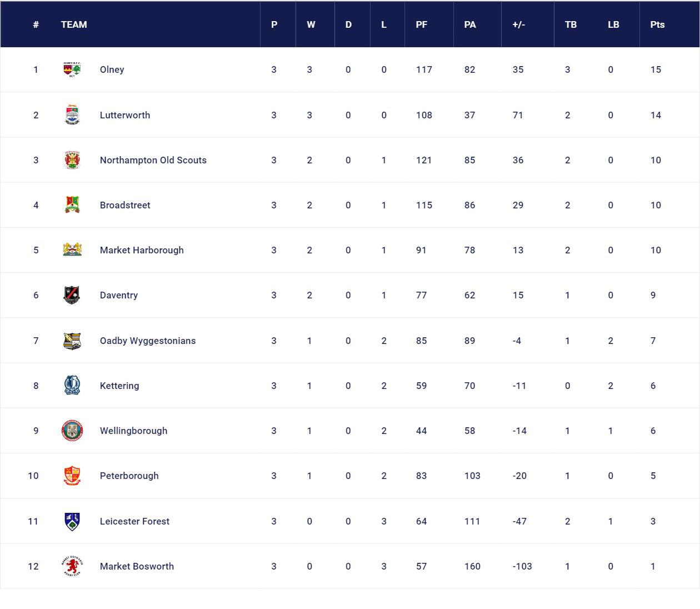Open the Olney team link
The height and width of the screenshot is (609, 700).
tap(112, 69)
